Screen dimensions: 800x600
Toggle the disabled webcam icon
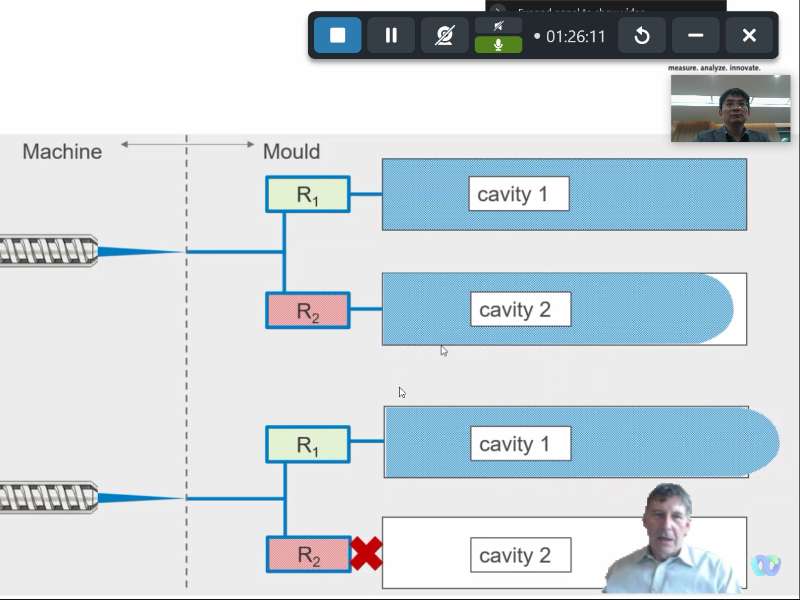coord(445,36)
